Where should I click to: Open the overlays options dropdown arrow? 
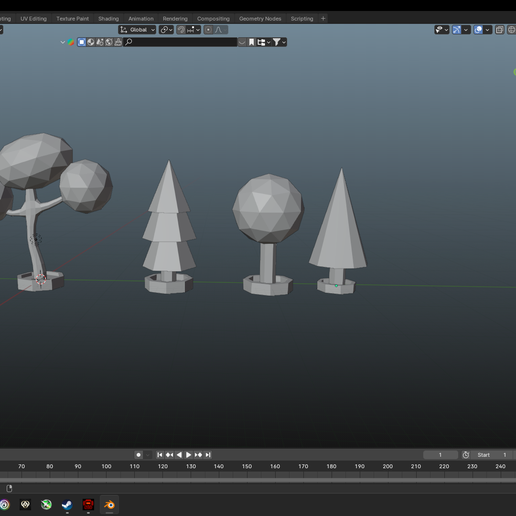point(488,30)
